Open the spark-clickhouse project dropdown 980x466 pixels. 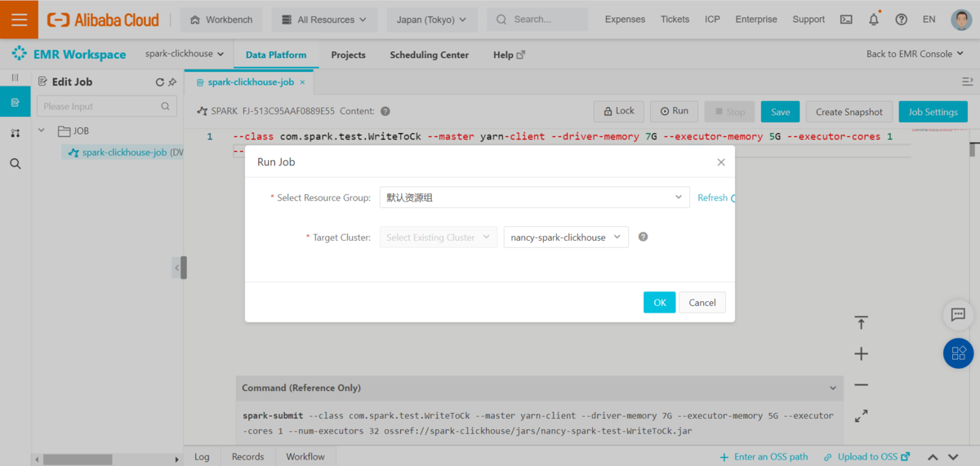click(x=185, y=54)
